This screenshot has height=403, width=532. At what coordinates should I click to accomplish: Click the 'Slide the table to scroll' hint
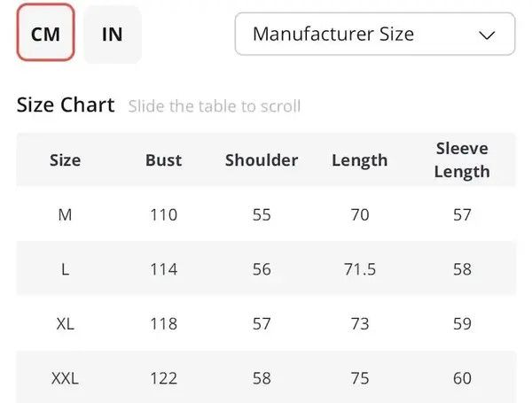tap(215, 106)
